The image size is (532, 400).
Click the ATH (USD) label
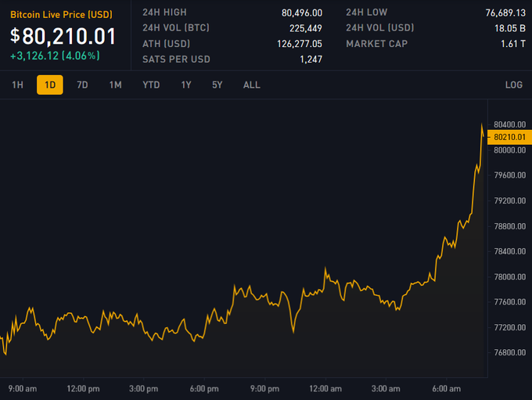[x=166, y=44]
